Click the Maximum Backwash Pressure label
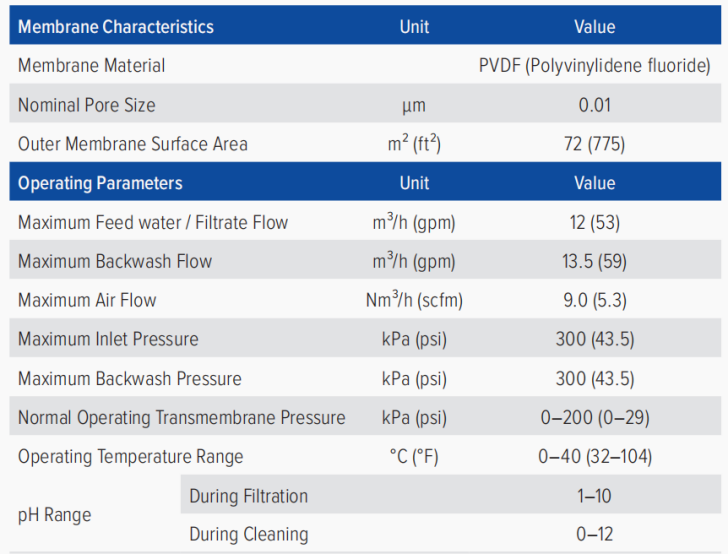Screen dimensions: 728x554 click(x=130, y=379)
